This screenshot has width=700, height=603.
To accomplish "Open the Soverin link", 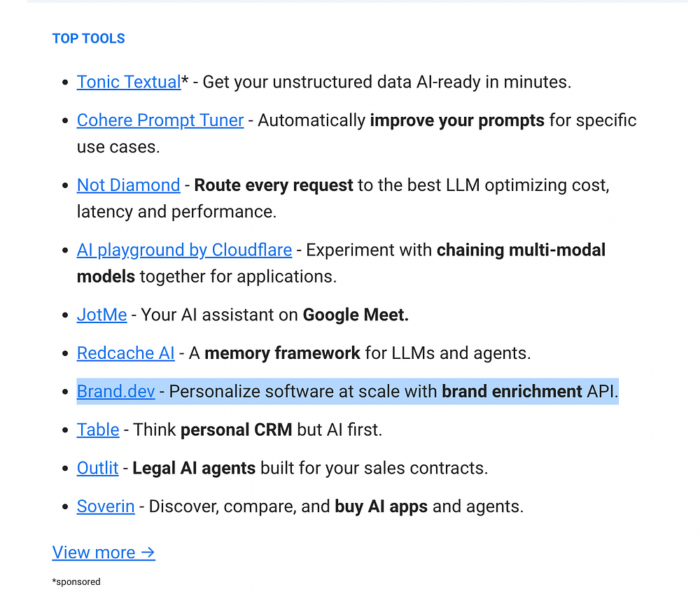I will coord(106,506).
